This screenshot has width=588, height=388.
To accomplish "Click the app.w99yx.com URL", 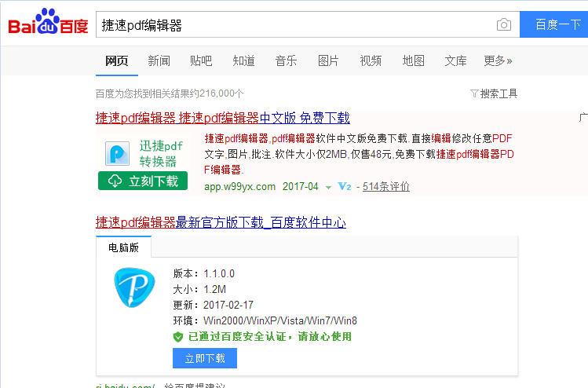I will (x=240, y=186).
